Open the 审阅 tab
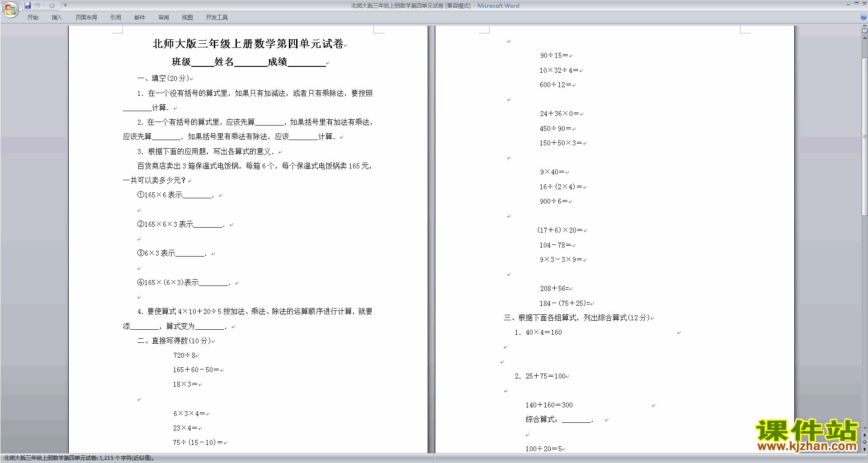 164,18
